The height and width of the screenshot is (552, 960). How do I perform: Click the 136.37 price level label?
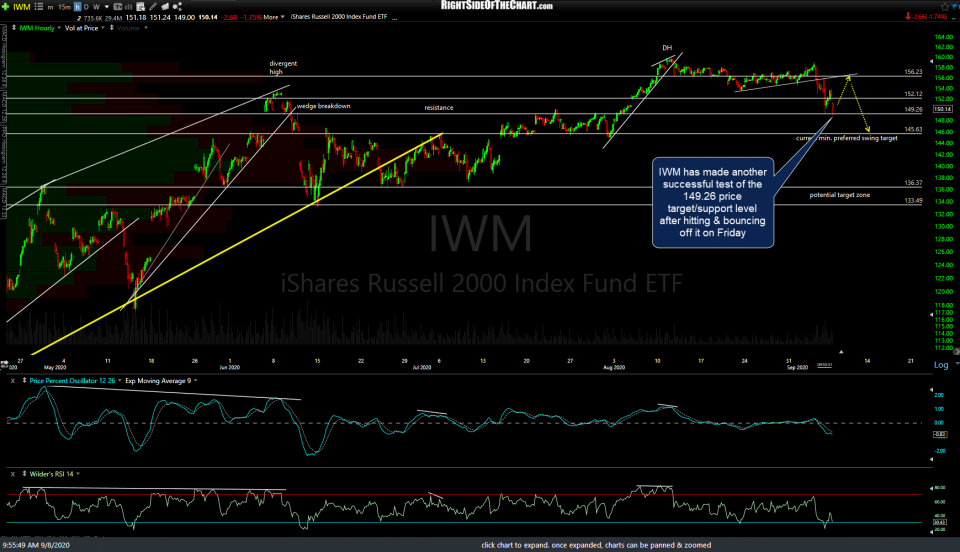[x=913, y=182]
